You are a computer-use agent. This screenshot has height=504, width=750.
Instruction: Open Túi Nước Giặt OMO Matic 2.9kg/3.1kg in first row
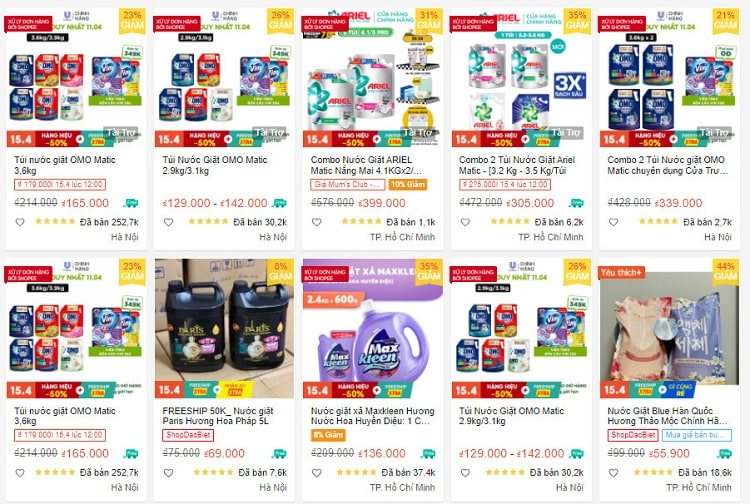click(x=215, y=165)
